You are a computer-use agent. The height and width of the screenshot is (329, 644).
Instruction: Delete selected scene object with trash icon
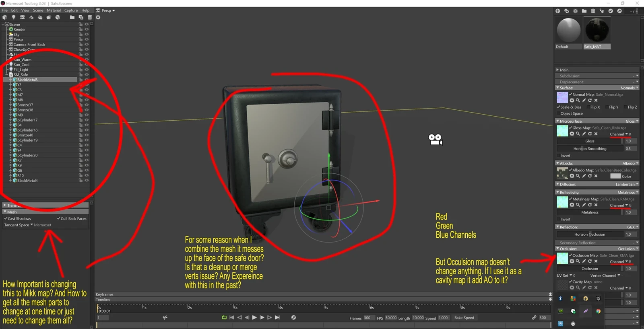pyautogui.click(x=90, y=17)
